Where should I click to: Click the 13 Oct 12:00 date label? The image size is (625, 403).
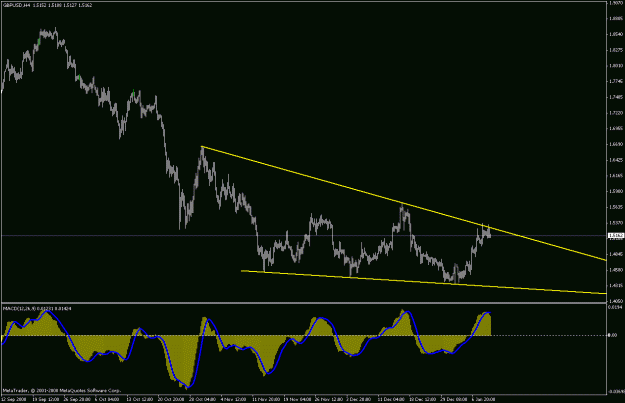(x=140, y=399)
